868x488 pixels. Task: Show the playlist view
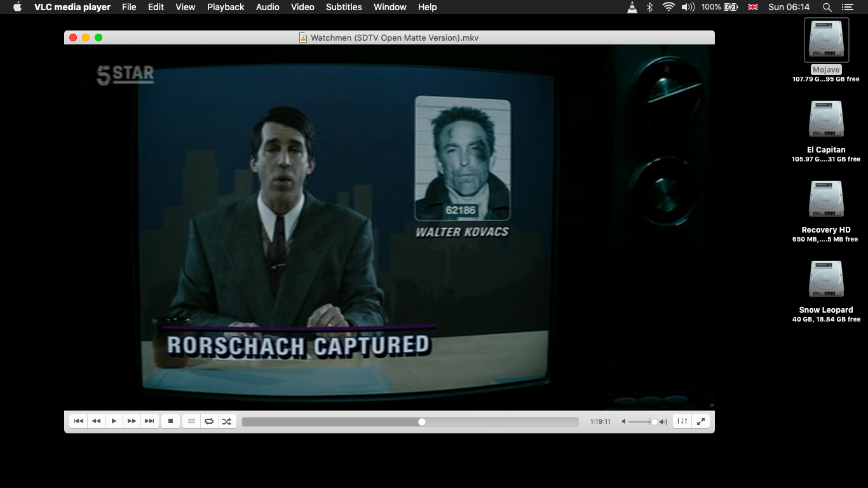tap(191, 421)
